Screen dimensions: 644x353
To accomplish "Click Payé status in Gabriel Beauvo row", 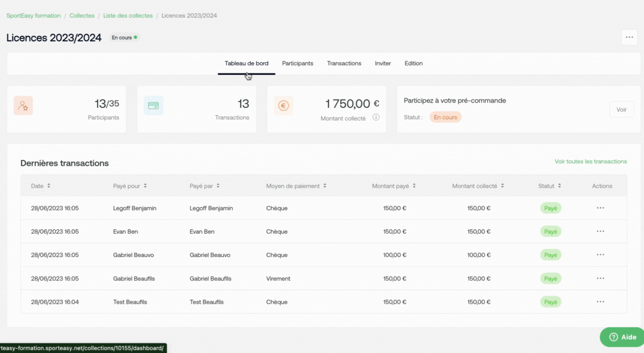I will (550, 255).
